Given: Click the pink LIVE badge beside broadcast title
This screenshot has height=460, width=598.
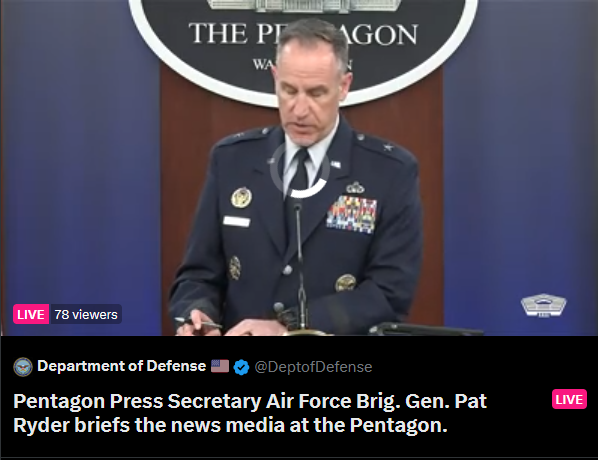Looking at the screenshot, I should coord(569,399).
